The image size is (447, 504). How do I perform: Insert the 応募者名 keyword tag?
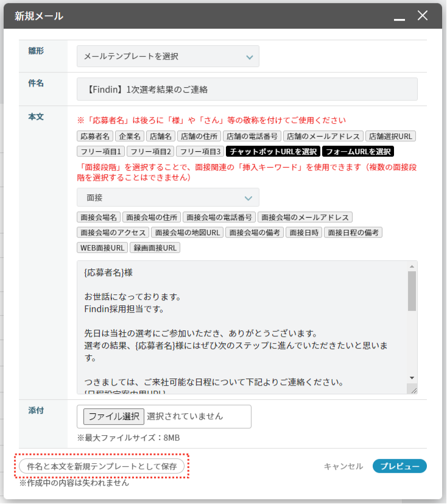tap(95, 136)
